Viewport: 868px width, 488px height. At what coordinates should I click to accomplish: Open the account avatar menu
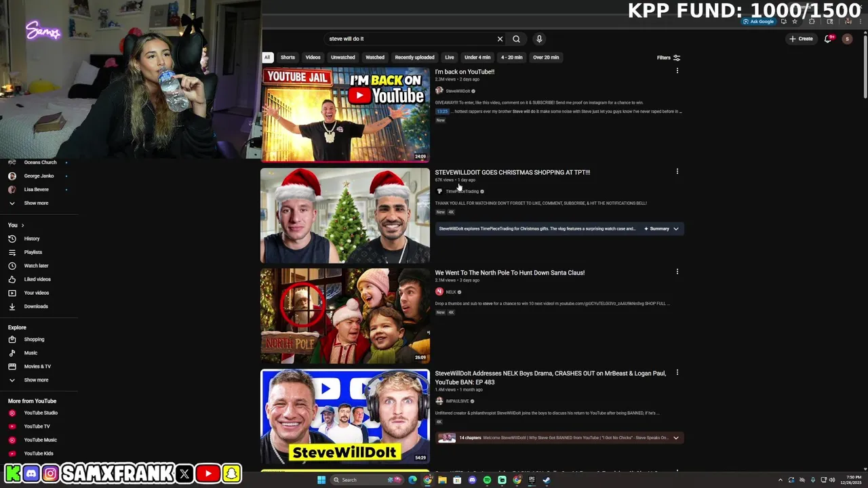coord(847,39)
